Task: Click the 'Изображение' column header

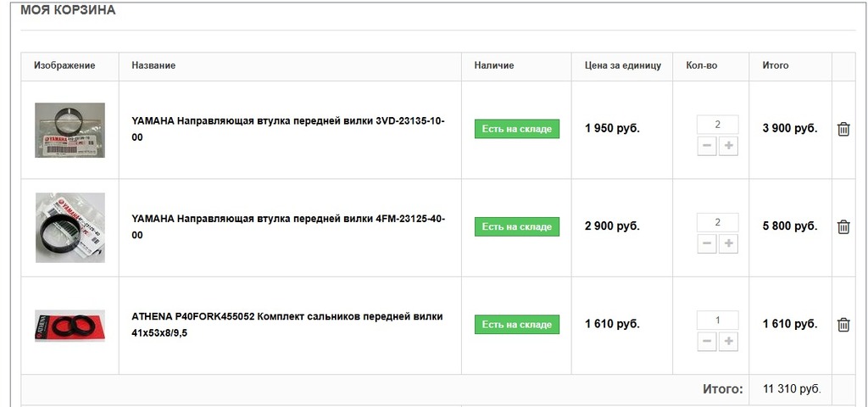Action: coord(64,65)
